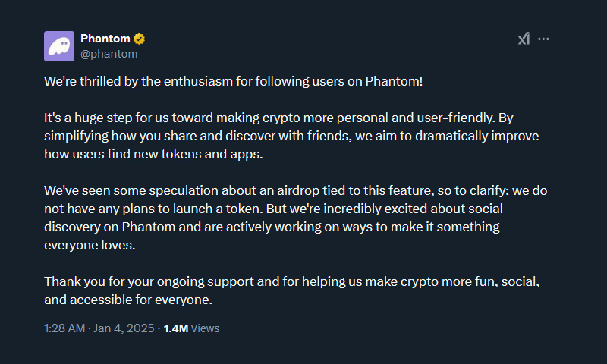The image size is (607, 364).
Task: Click the Views label
Action: [205, 328]
